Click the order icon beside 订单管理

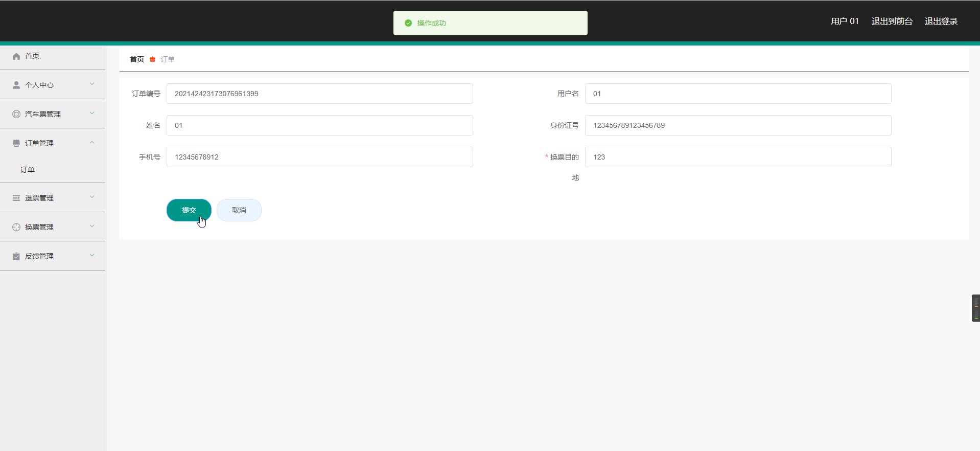(x=16, y=143)
